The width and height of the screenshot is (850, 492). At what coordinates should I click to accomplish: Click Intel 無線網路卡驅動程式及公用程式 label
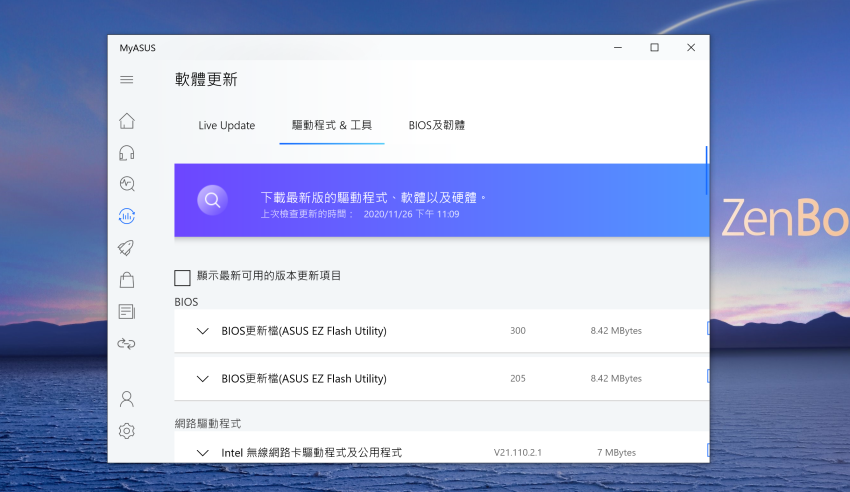(312, 452)
